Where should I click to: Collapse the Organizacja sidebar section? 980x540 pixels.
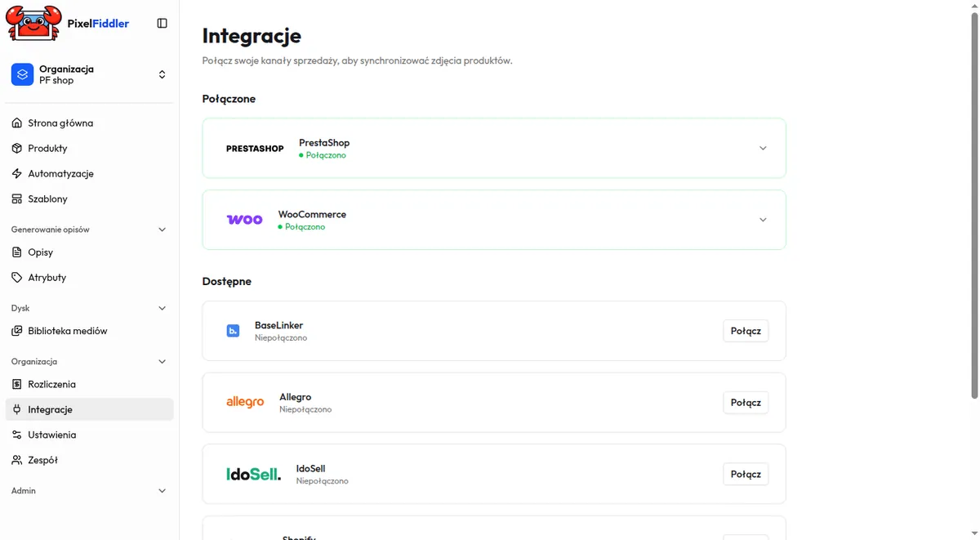click(x=162, y=361)
